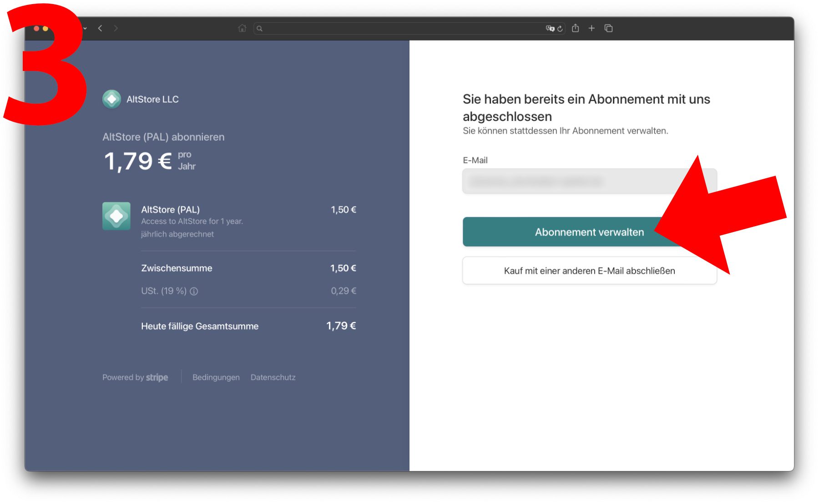Click the E-Mail input field
Viewport: 819px width, 504px height.
pyautogui.click(x=569, y=181)
